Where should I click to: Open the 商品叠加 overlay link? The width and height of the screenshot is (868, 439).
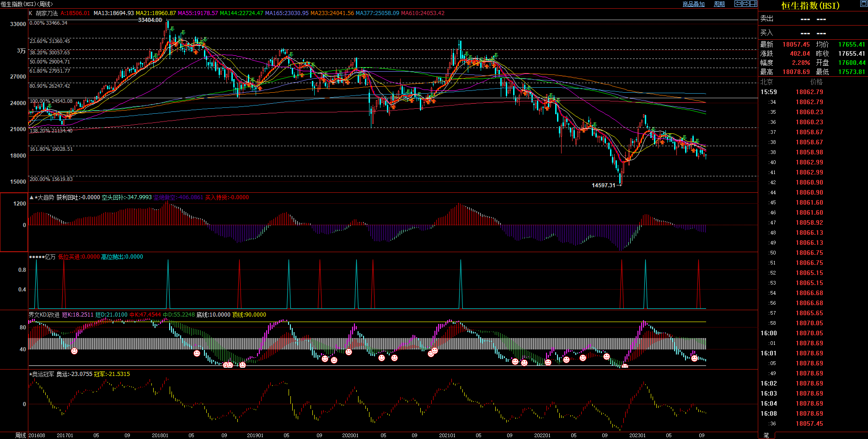coord(693,4)
